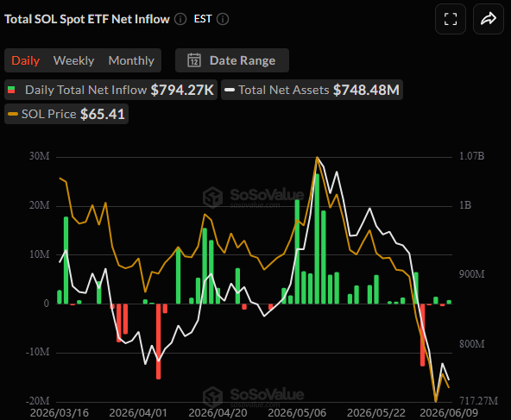
Task: Click the 20M left axis label
Action: tap(40, 205)
